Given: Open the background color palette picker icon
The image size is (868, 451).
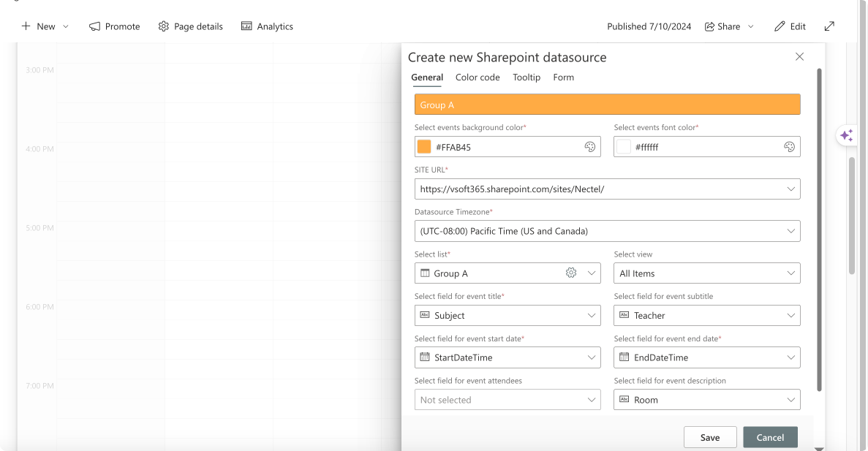Looking at the screenshot, I should pyautogui.click(x=589, y=147).
